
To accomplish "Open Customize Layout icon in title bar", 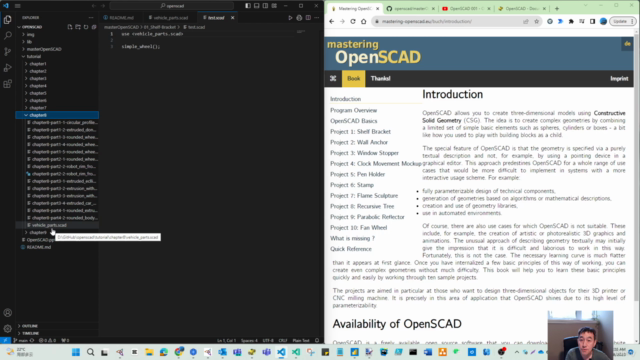I will point(274,6).
